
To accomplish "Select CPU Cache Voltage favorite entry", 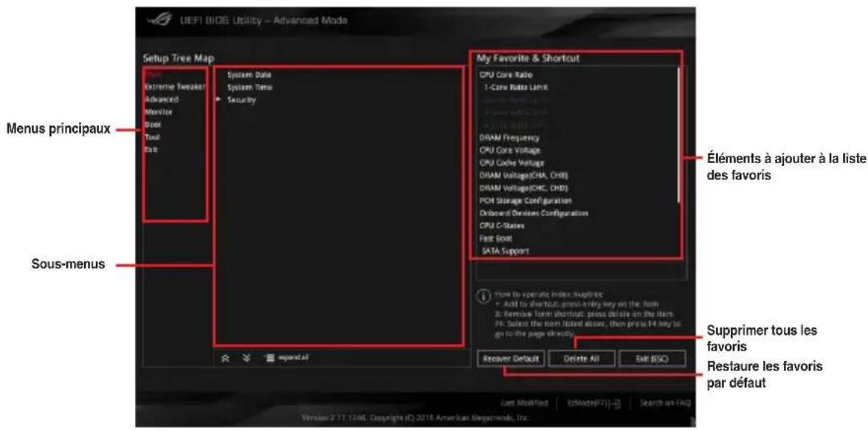I will coord(512,162).
